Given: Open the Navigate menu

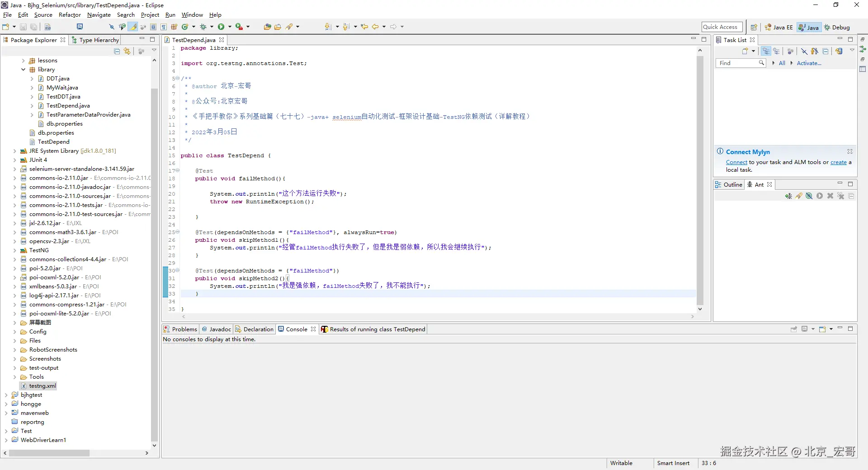Looking at the screenshot, I should click(99, 15).
